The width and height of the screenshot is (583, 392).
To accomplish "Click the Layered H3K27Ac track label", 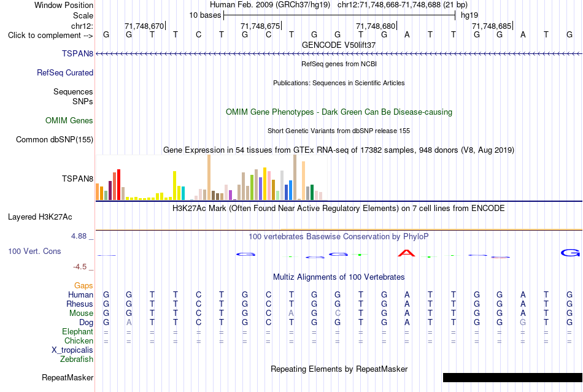I will coord(40,217).
